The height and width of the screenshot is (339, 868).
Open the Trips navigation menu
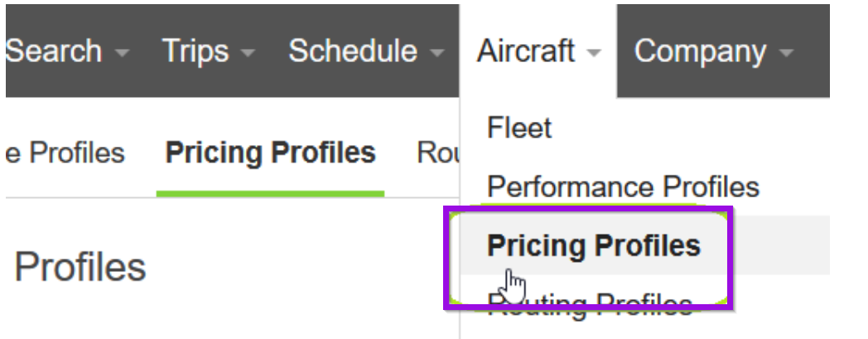tap(195, 51)
